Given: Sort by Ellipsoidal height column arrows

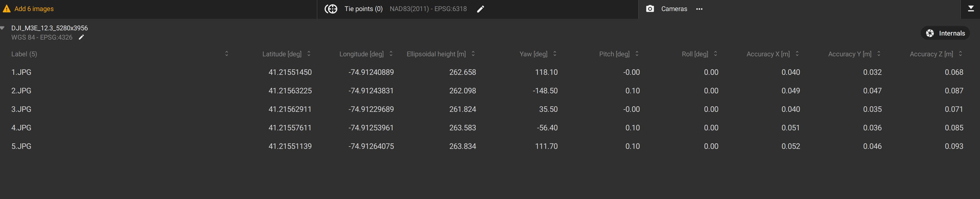Looking at the screenshot, I should 473,54.
